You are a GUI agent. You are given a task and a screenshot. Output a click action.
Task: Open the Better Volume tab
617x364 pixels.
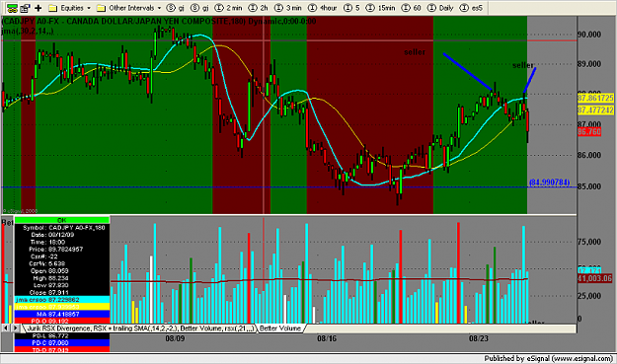(x=280, y=328)
